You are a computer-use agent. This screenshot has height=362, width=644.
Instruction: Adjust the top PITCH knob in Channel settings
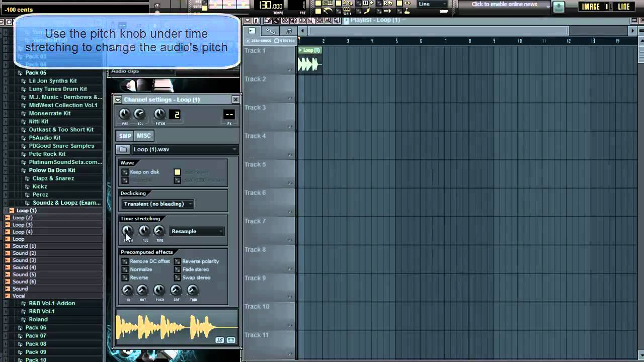(159, 115)
